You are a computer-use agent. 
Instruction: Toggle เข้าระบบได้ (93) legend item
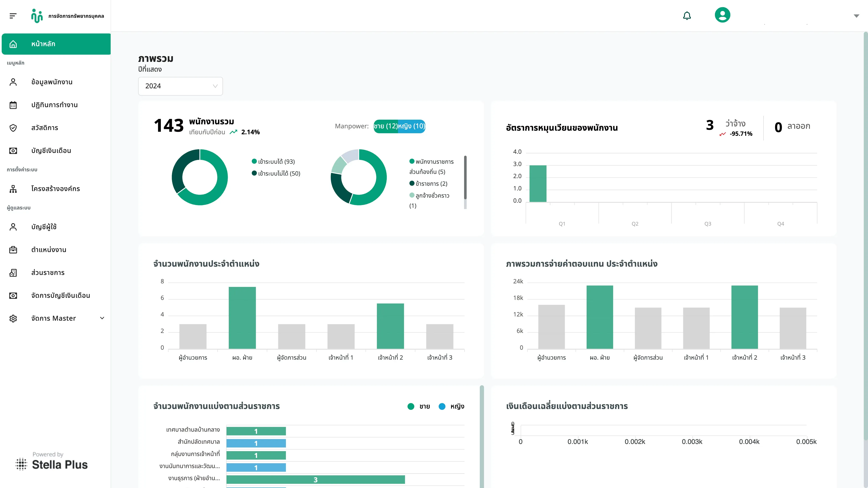coord(273,162)
